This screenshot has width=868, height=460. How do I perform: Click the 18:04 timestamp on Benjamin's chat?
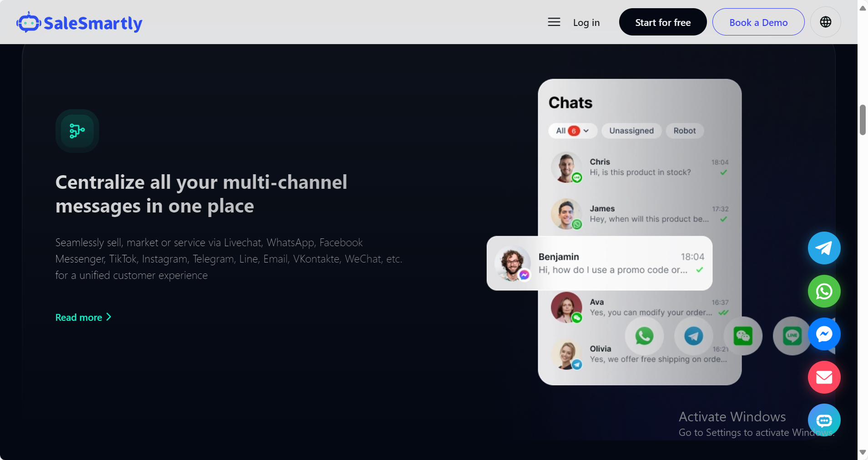[692, 257]
